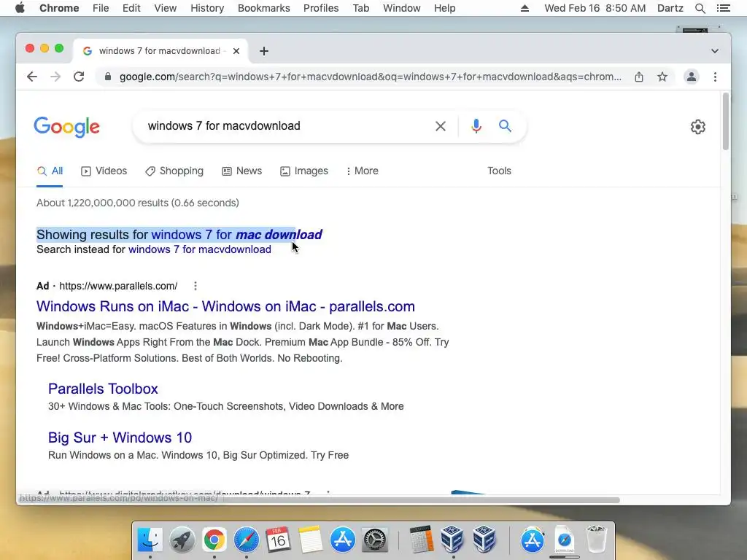Close the windows 7 for macvdownload tab
Screen dimensions: 747x560
pos(236,51)
